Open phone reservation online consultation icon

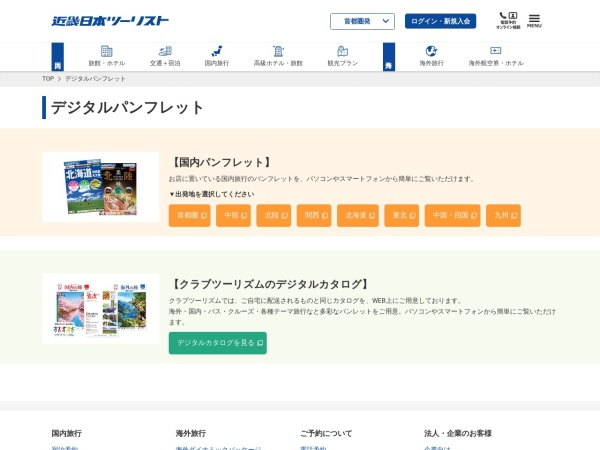point(508,21)
